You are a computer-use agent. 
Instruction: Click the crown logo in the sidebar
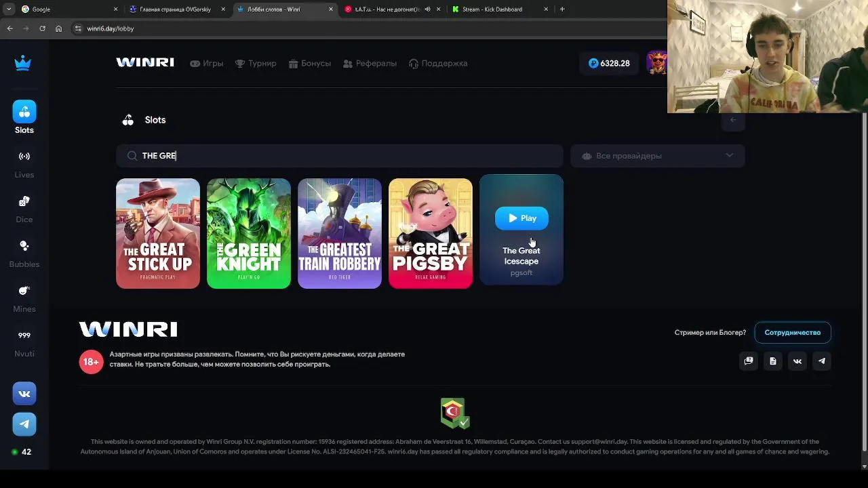tap(23, 63)
